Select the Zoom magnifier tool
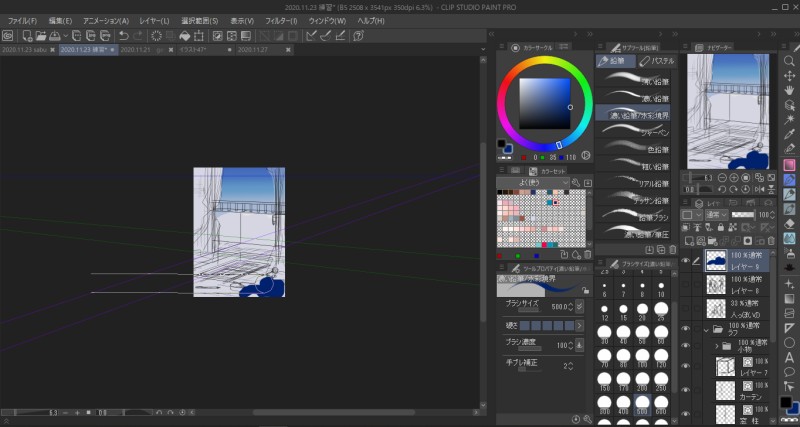This screenshot has width=800, height=427. click(x=789, y=61)
